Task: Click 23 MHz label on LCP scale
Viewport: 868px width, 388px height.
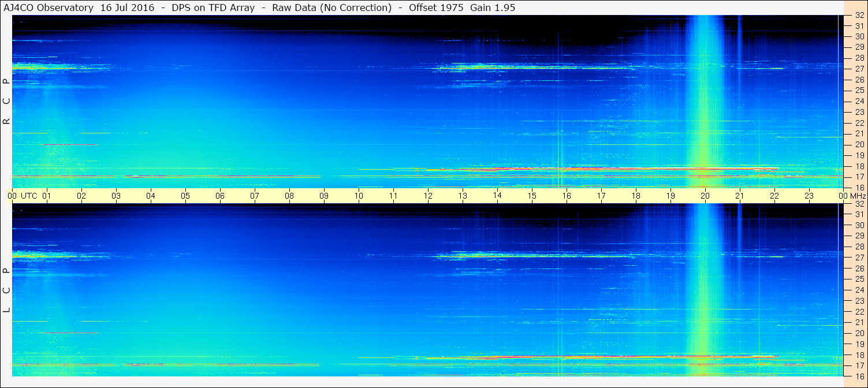Action: [859, 301]
